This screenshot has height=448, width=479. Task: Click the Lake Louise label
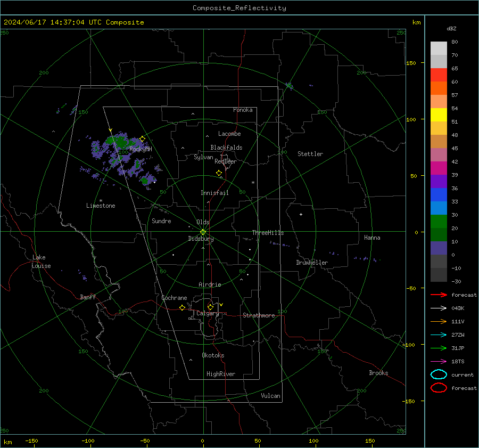41,262
